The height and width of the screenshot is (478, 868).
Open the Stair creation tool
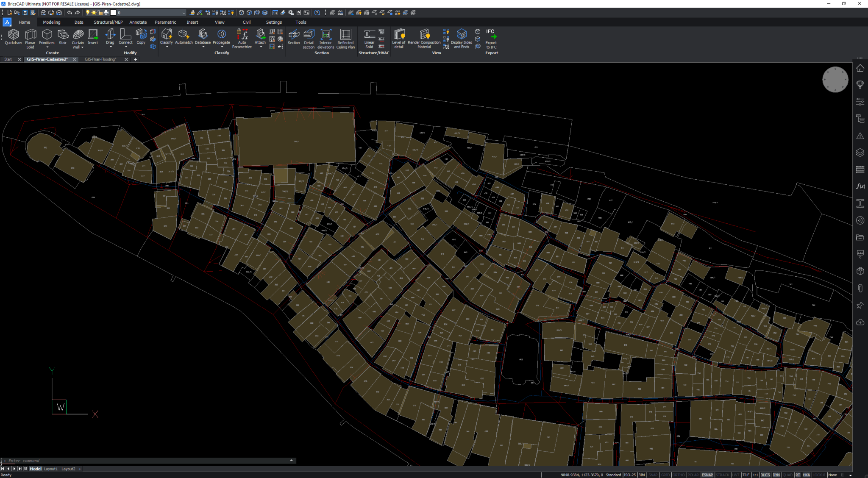(63, 37)
